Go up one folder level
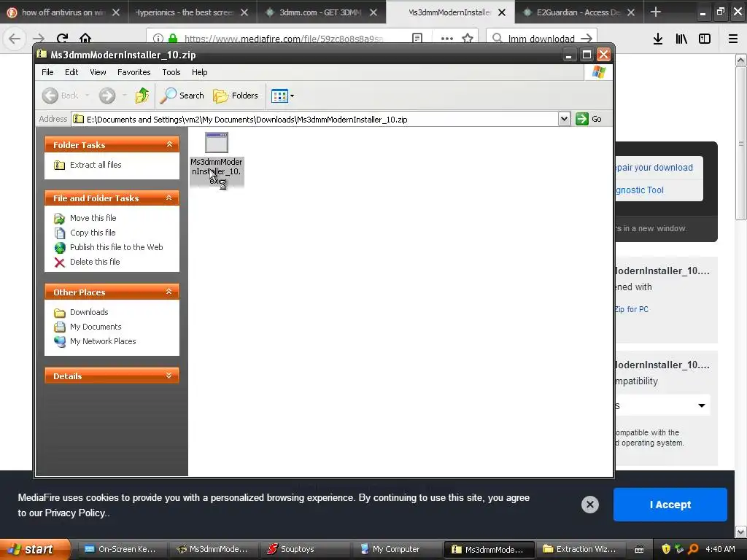The image size is (747, 560). click(142, 96)
